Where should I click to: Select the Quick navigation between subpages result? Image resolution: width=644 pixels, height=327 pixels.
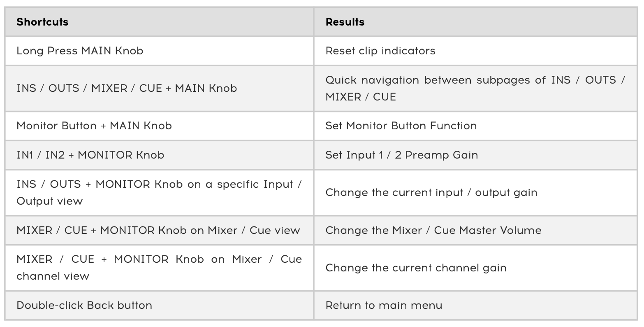pos(476,89)
